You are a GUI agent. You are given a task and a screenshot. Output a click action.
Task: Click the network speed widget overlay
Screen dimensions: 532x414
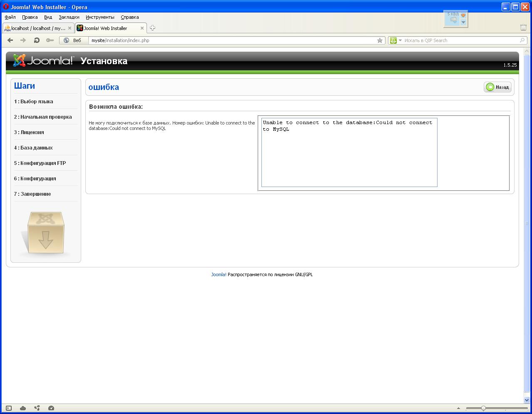pos(456,18)
